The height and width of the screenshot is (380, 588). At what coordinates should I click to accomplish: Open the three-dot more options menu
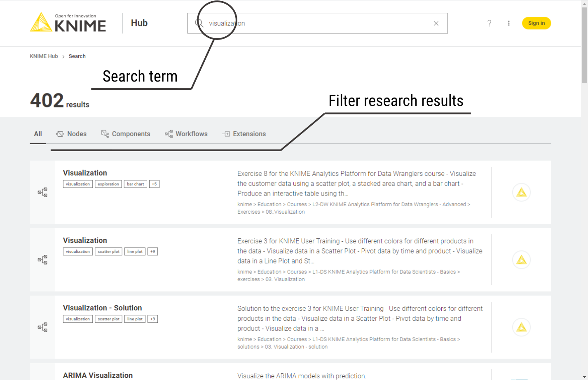point(509,23)
